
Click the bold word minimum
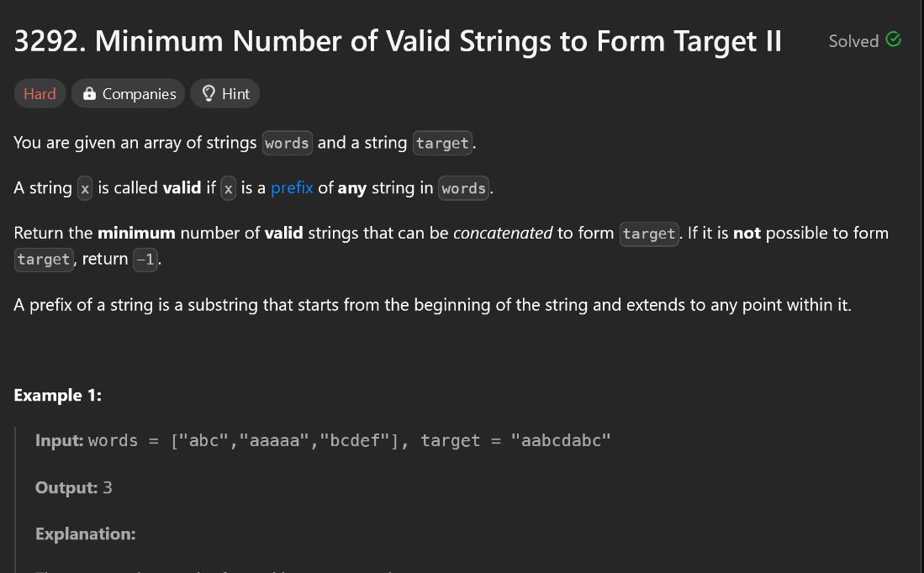pos(136,234)
